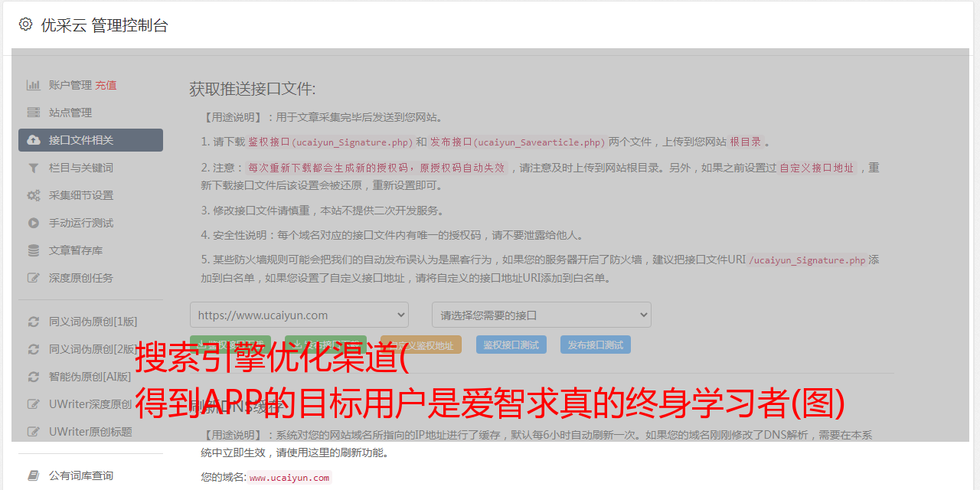Click the refresh icon for 同义词伪原创[2版]
980x490 pixels.
point(34,349)
